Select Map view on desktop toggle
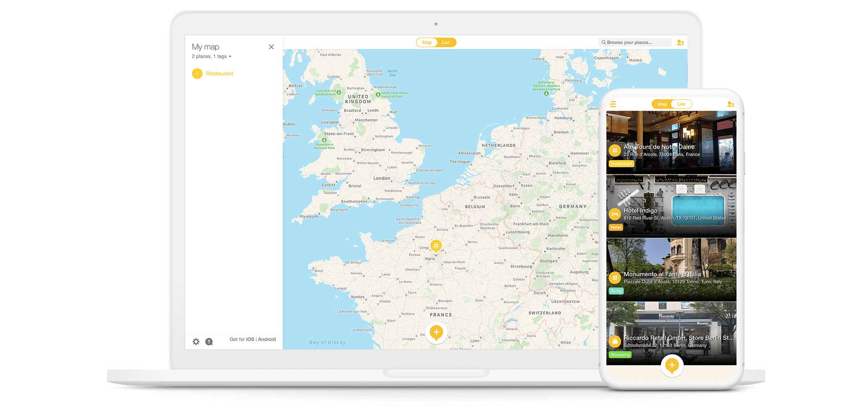This screenshot has height=413, width=868. 427,43
